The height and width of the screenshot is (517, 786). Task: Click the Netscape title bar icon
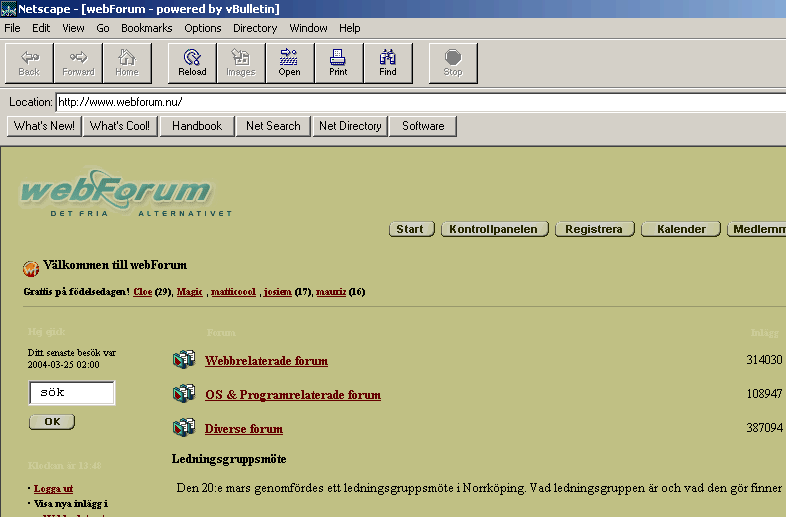9,9
